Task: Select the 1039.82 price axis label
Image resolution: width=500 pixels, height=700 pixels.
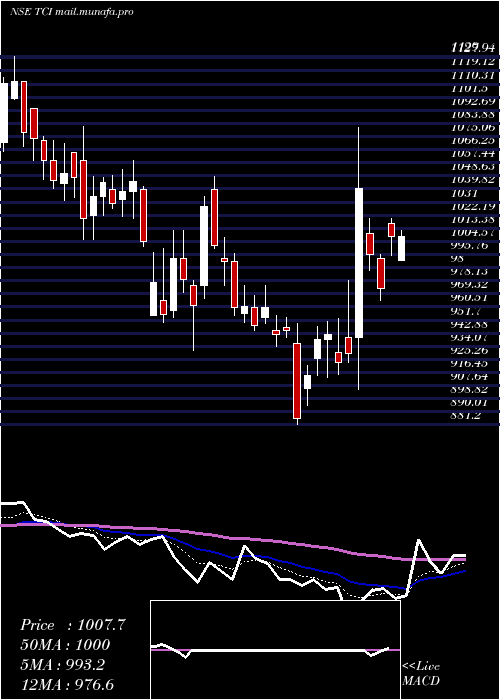Action: pos(475,179)
